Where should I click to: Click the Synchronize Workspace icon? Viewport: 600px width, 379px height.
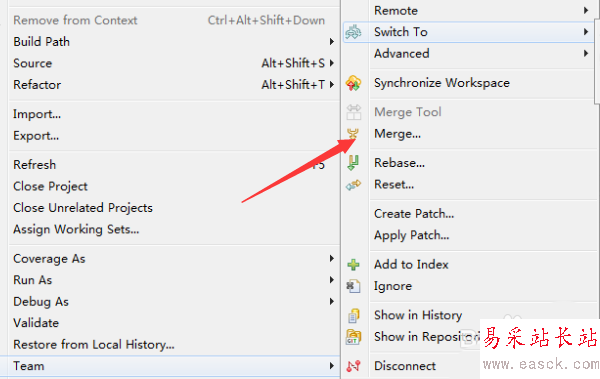coord(353,83)
